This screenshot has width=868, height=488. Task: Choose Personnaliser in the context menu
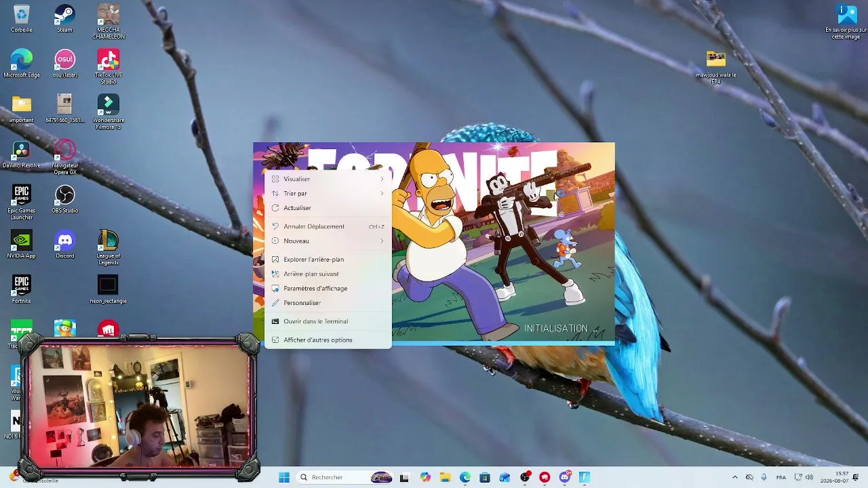(x=328, y=303)
